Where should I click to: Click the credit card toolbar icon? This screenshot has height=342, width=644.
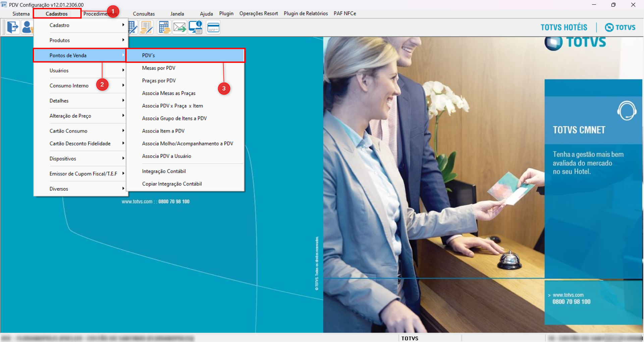(x=213, y=27)
